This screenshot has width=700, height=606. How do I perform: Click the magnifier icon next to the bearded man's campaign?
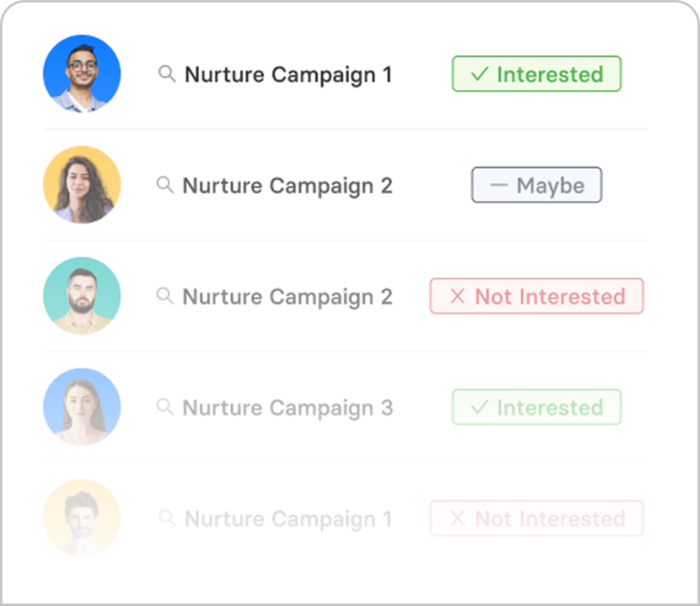tap(165, 296)
